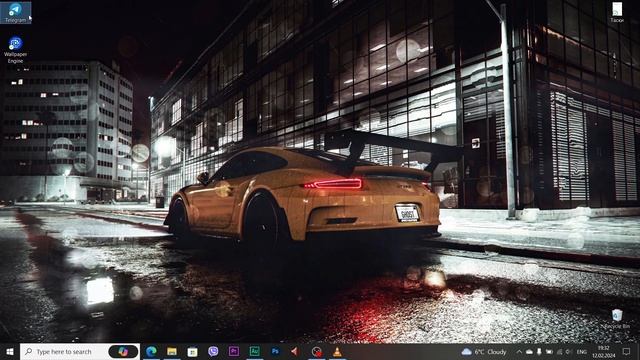Screen dimensions: 640x360
Task: Select the Recycle Bin desktop icon
Action: coord(617,319)
